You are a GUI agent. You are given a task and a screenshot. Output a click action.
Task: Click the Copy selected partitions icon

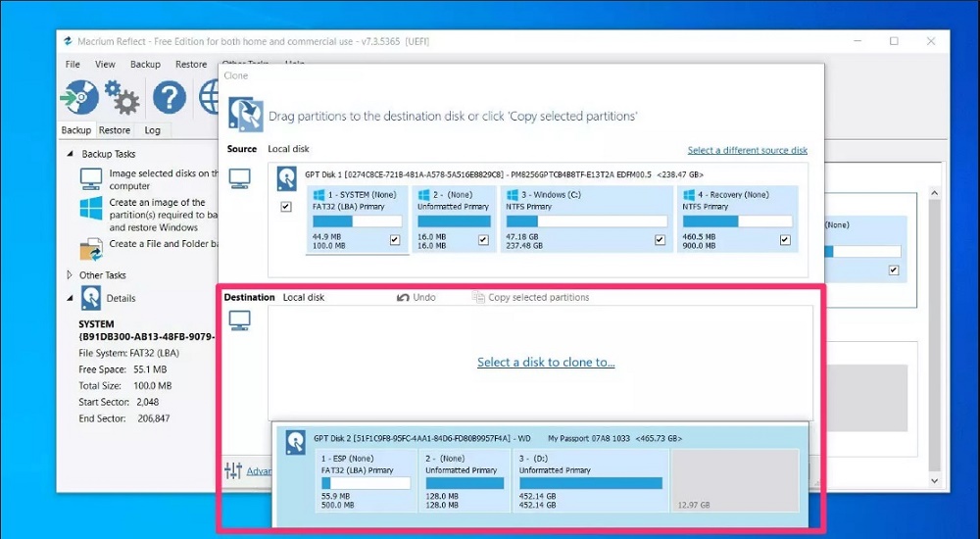(x=478, y=298)
